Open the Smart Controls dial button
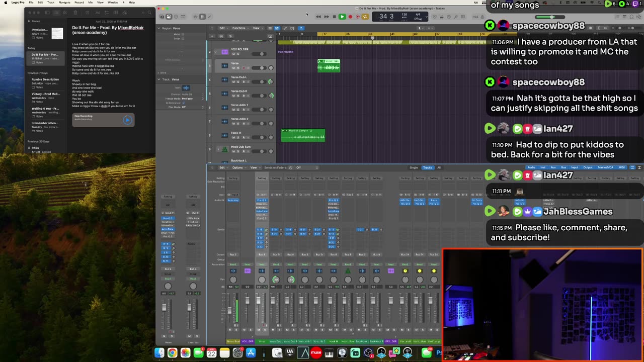The height and width of the screenshot is (362, 644). [196, 17]
